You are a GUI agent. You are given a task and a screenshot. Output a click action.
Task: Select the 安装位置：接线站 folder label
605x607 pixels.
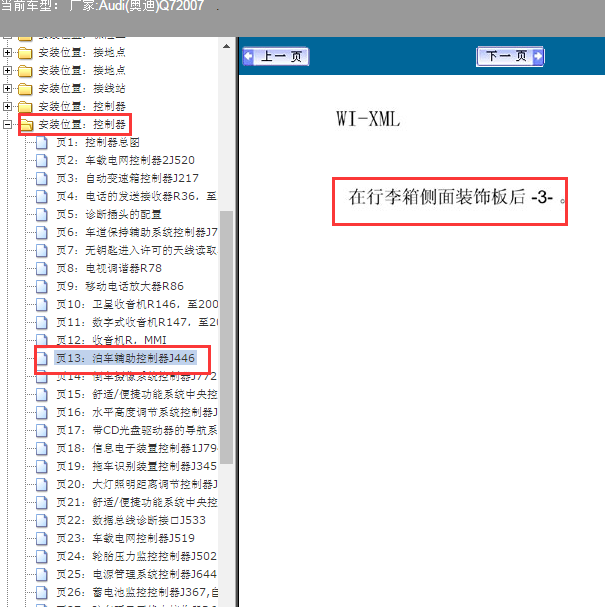pyautogui.click(x=82, y=88)
